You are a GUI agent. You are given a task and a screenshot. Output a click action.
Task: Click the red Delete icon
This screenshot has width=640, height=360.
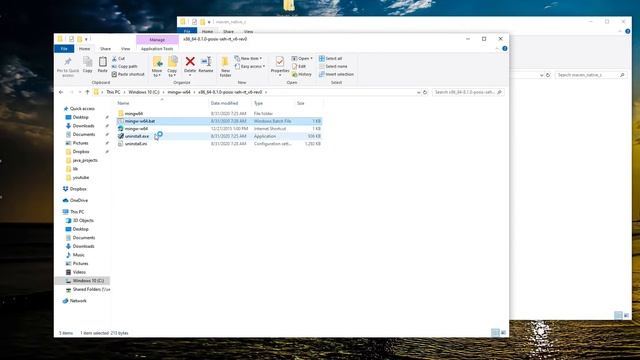(x=190, y=62)
